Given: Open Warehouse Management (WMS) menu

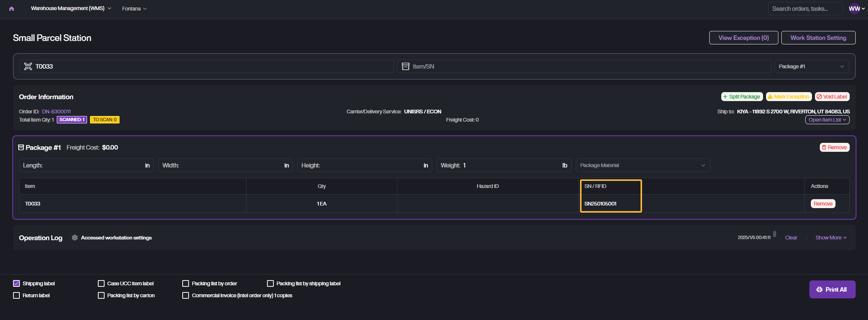Looking at the screenshot, I should pyautogui.click(x=71, y=8).
